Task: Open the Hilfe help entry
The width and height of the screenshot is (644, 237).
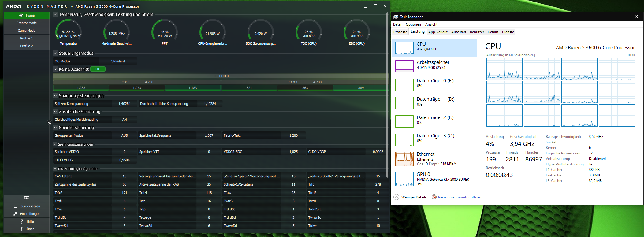Action: 27,221
